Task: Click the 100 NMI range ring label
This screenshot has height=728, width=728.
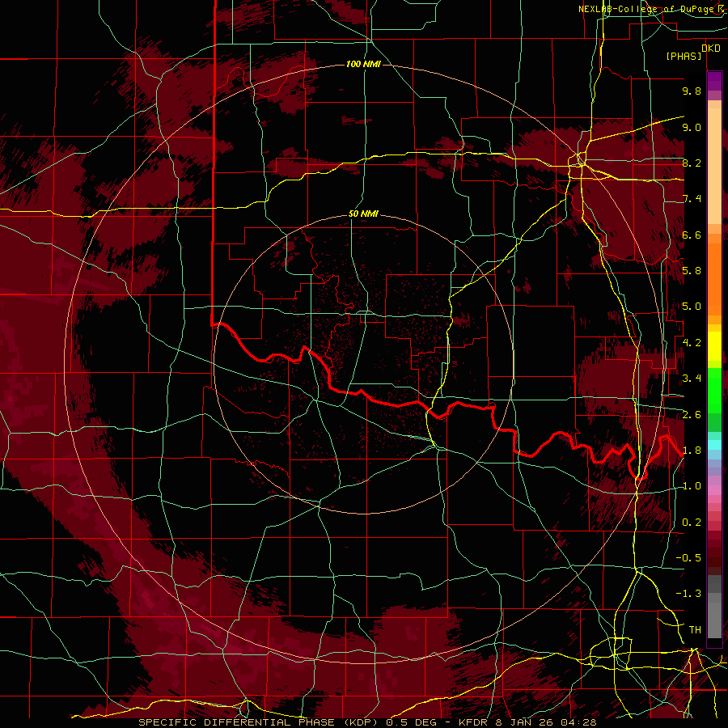Action: (x=363, y=64)
